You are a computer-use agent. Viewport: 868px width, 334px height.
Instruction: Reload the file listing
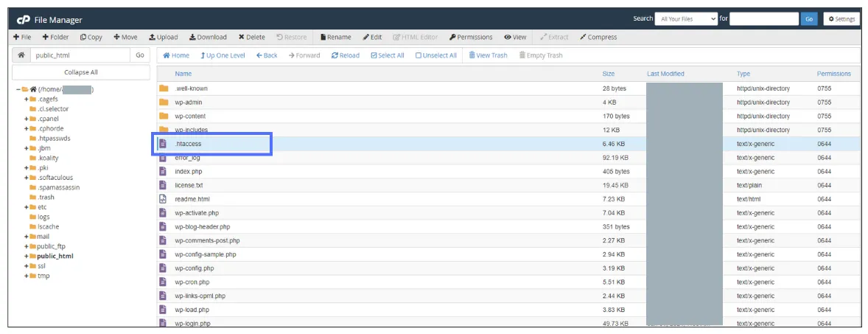pos(346,55)
